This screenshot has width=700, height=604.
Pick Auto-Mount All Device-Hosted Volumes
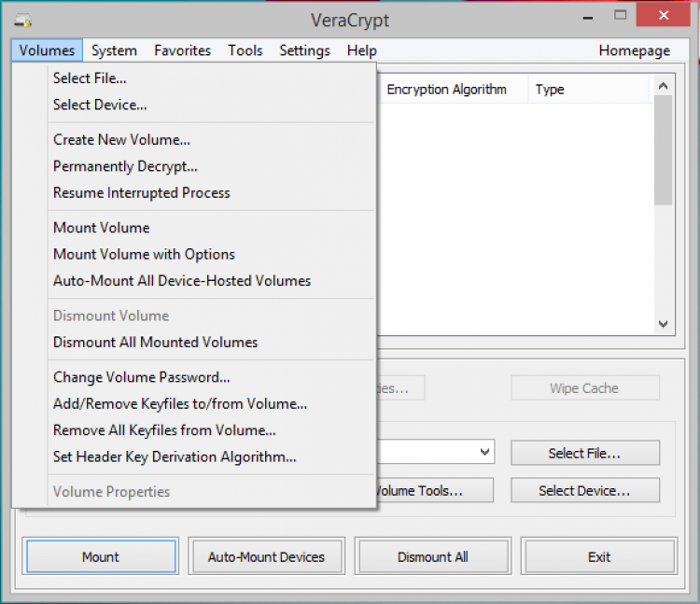pyautogui.click(x=182, y=280)
